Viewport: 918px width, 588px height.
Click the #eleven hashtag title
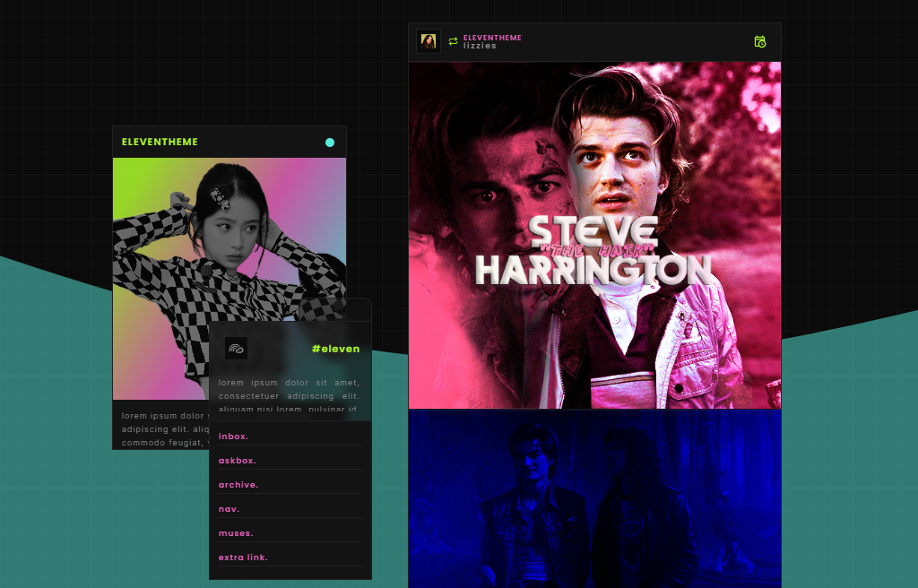coord(335,349)
